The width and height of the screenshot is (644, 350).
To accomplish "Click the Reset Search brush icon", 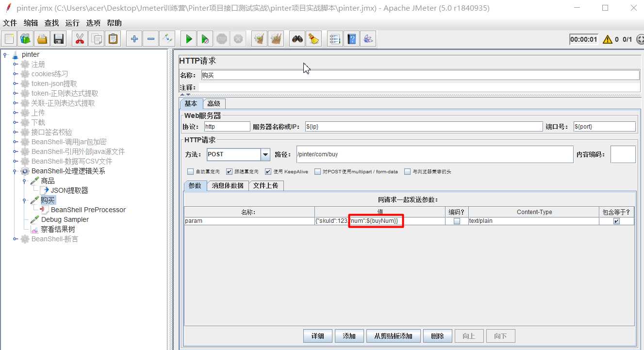I will tap(314, 39).
